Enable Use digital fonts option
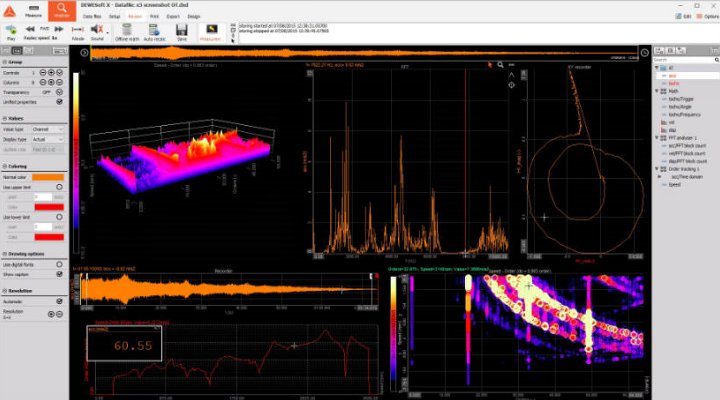The width and height of the screenshot is (720, 400). [59, 262]
